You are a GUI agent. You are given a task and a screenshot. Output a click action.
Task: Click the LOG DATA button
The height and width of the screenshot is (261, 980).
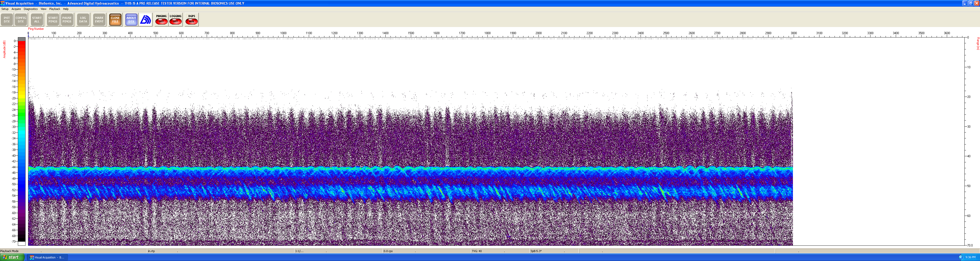83,20
